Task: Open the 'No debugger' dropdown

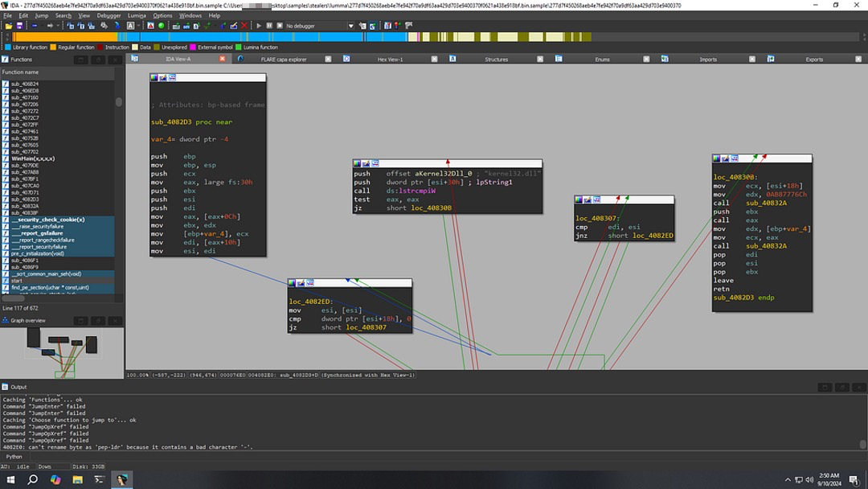Action: pos(319,26)
